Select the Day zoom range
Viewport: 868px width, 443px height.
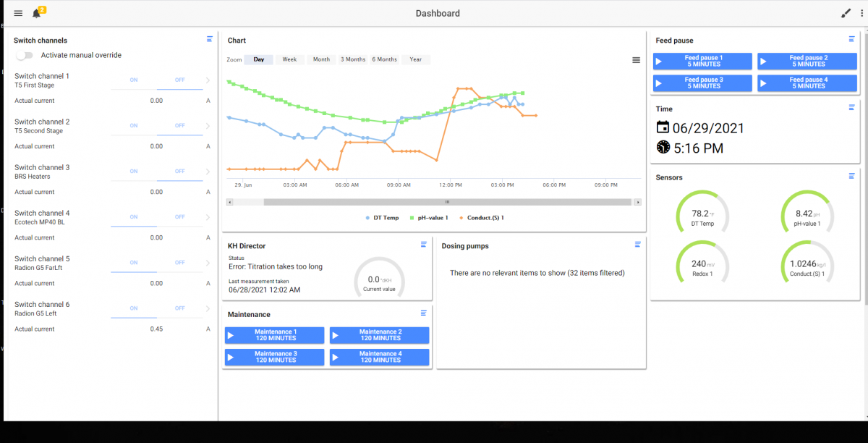tap(259, 59)
